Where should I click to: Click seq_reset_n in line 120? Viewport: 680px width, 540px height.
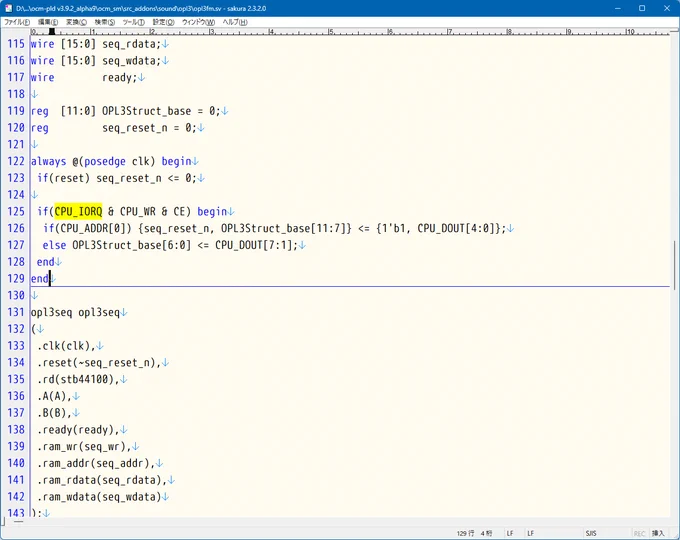tap(134, 128)
